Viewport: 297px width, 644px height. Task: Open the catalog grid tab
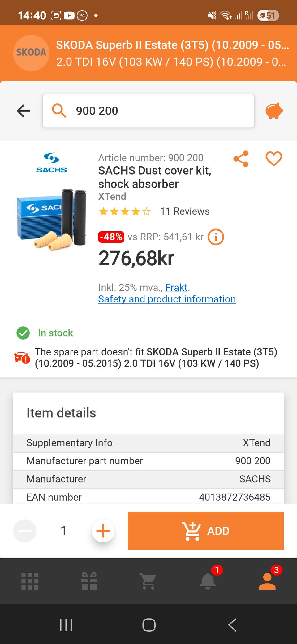30,581
